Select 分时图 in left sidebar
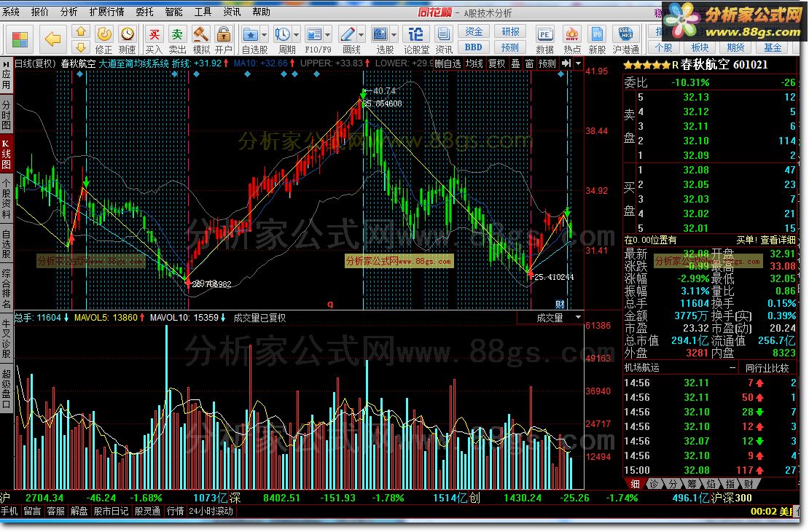 point(6,114)
